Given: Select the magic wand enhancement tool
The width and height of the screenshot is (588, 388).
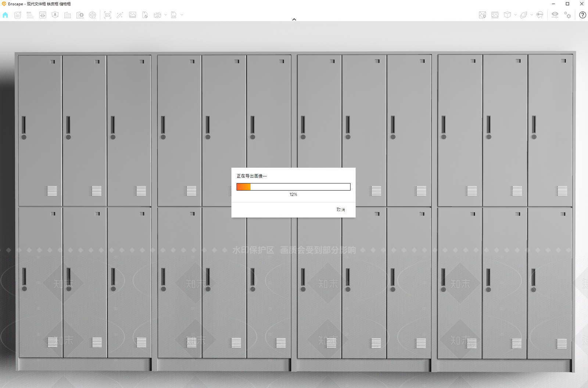Looking at the screenshot, I should [120, 15].
